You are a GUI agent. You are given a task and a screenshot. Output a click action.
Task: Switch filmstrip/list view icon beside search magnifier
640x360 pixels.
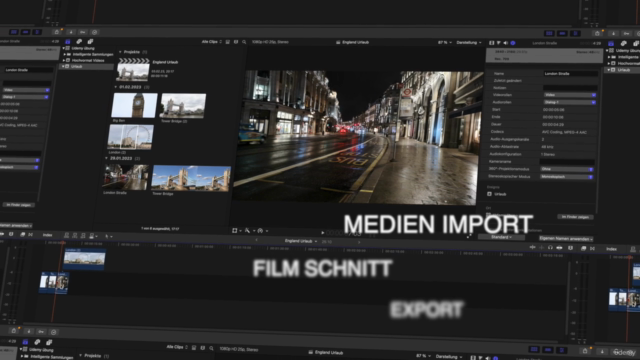pos(236,42)
